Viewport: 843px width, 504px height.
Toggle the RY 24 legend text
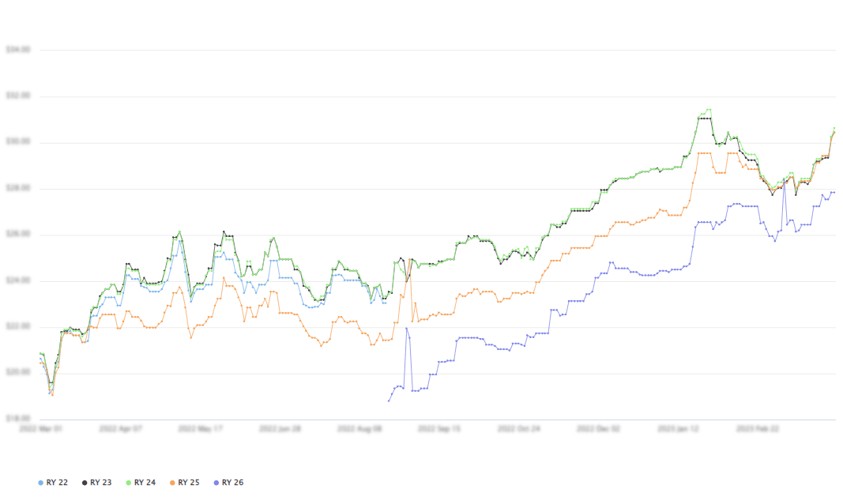click(x=145, y=483)
